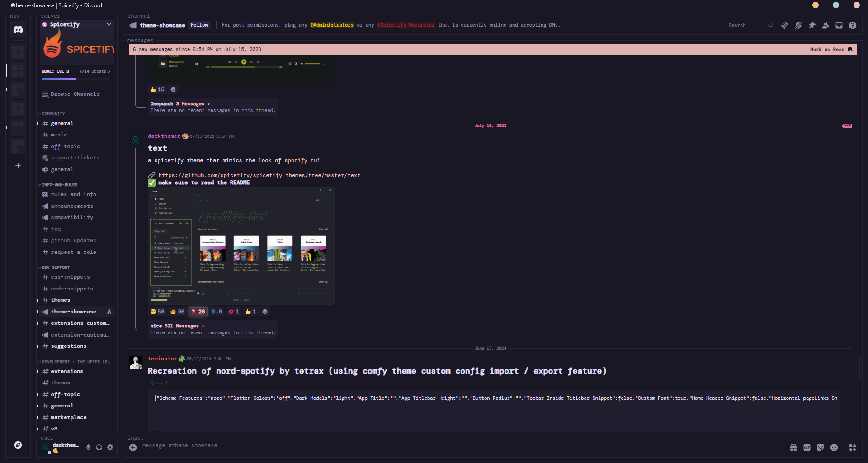Open the Apps launcher icon

tap(853, 448)
